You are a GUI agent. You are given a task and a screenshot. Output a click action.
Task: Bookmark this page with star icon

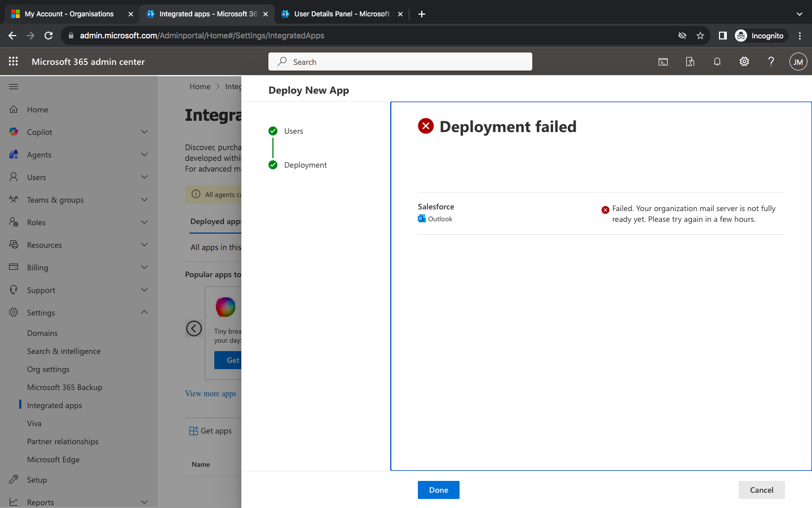click(700, 36)
